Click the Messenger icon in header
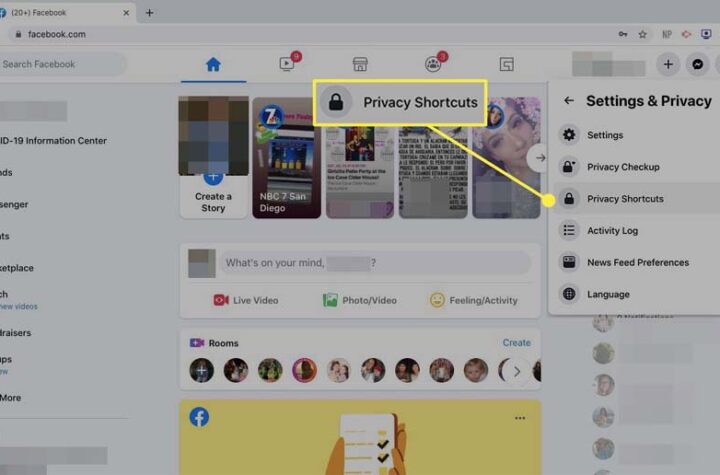The image size is (720, 475). 698,64
